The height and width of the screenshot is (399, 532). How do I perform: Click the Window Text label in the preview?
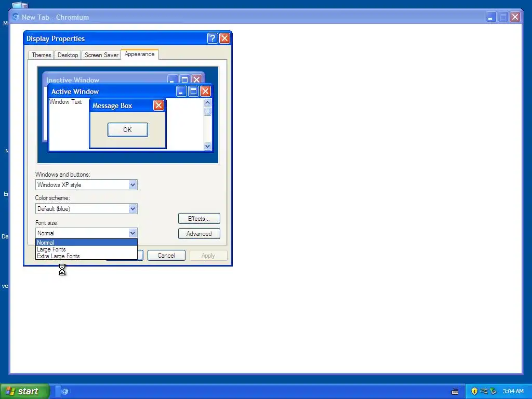[x=65, y=102]
